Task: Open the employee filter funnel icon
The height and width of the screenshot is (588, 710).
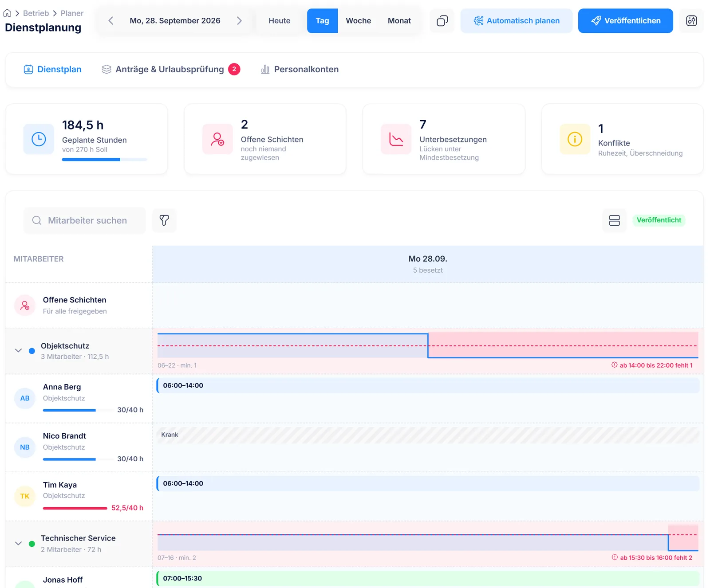Action: point(164,220)
